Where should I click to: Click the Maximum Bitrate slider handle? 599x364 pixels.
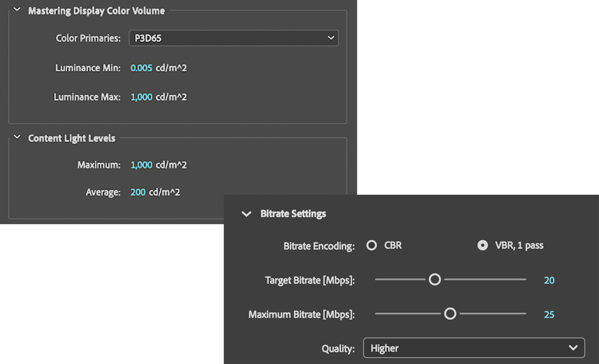450,314
